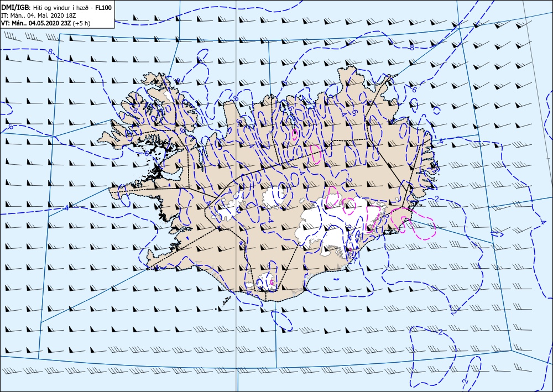
Task: Click the '-8' contour label just below the legend box
Action: tap(50, 51)
